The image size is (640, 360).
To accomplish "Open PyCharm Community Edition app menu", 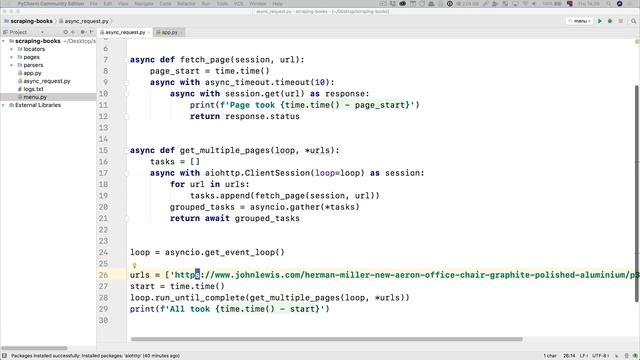I will click(51, 4).
